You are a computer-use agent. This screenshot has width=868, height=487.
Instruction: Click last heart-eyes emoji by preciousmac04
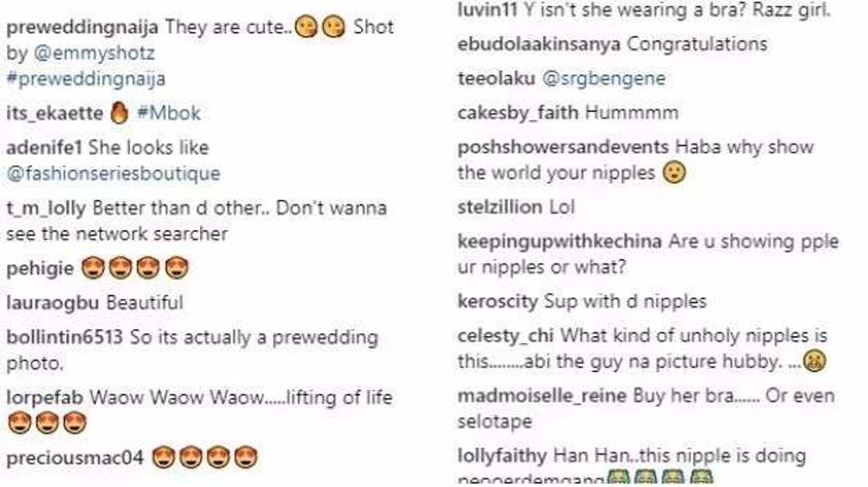[245, 458]
